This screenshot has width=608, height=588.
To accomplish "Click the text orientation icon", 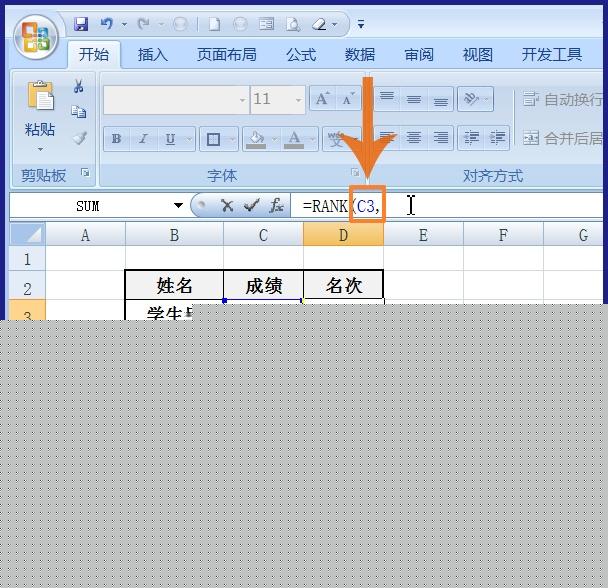I will point(471,99).
